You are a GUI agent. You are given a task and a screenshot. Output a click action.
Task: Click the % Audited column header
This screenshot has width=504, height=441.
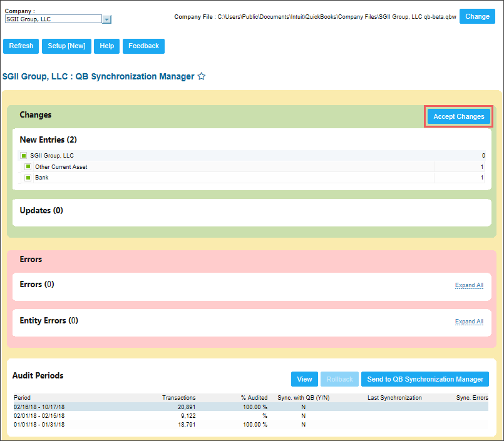pyautogui.click(x=254, y=398)
